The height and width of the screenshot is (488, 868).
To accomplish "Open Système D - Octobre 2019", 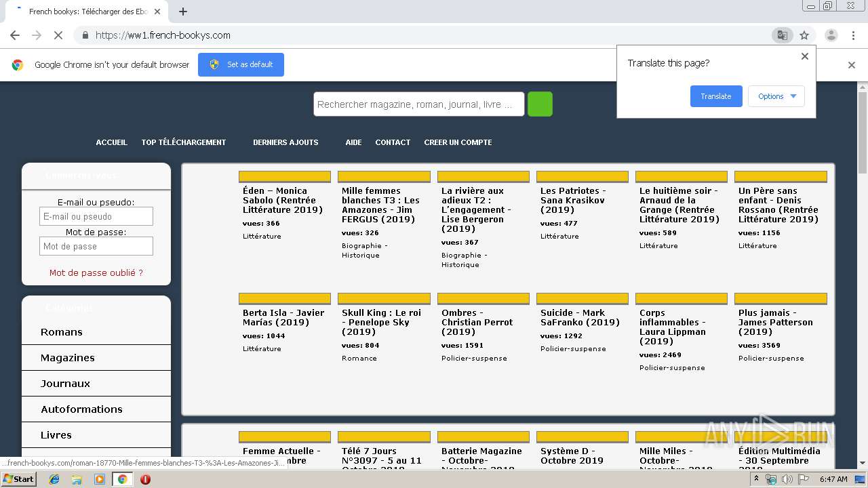I will coord(572,455).
